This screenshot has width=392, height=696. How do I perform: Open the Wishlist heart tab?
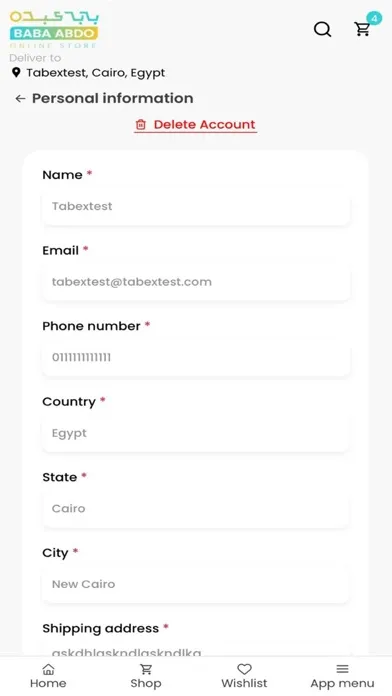click(244, 676)
